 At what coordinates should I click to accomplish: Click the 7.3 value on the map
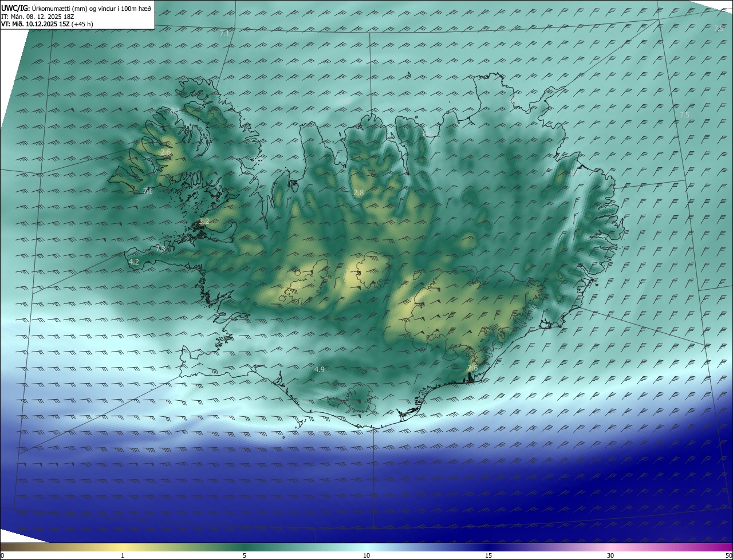point(160,249)
